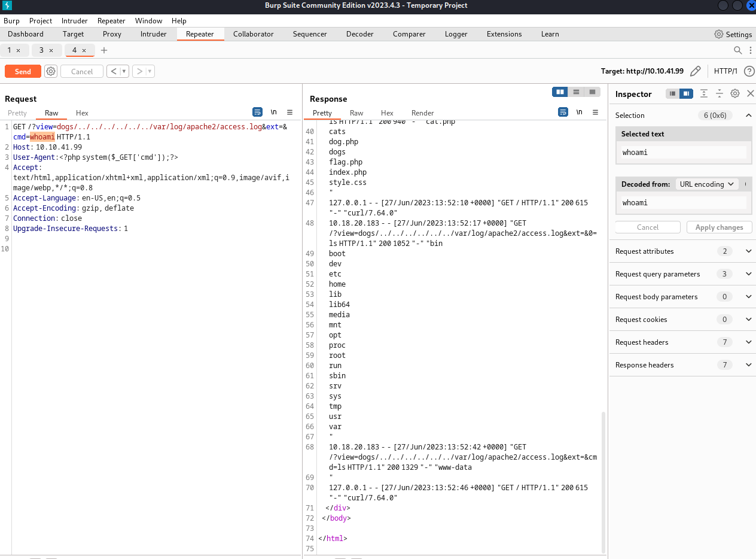Close Repeater tab 3
Image resolution: width=756 pixels, height=559 pixels.
[51, 50]
